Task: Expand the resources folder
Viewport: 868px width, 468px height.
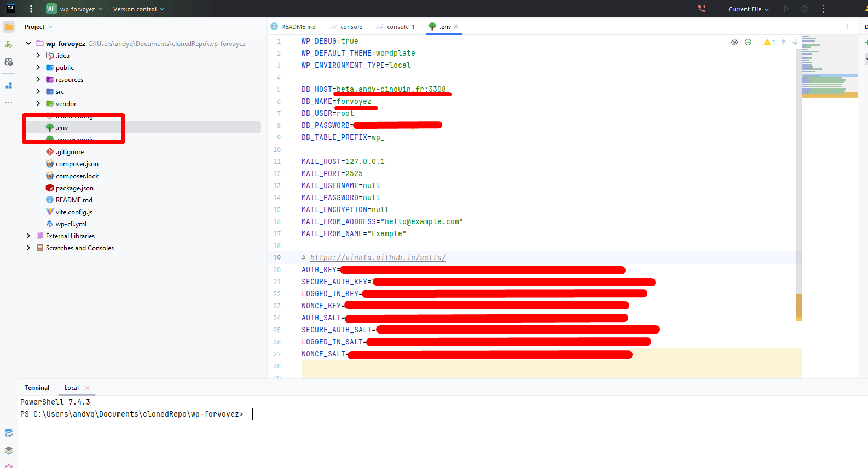Action: pos(38,79)
